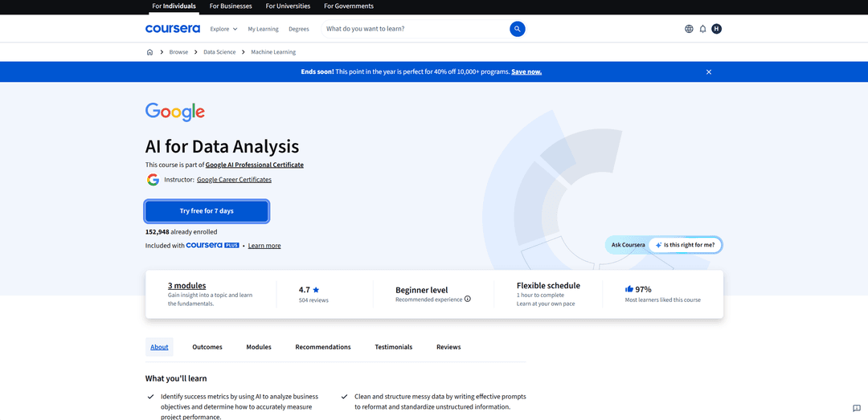Open the Google Career Certificates instructor link

pos(234,180)
